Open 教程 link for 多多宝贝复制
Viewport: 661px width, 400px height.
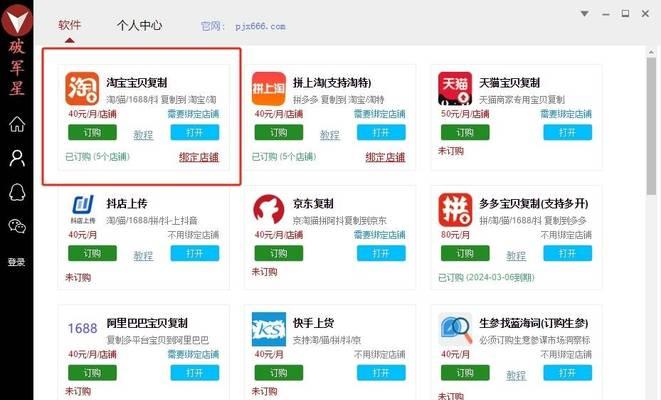pos(516,256)
